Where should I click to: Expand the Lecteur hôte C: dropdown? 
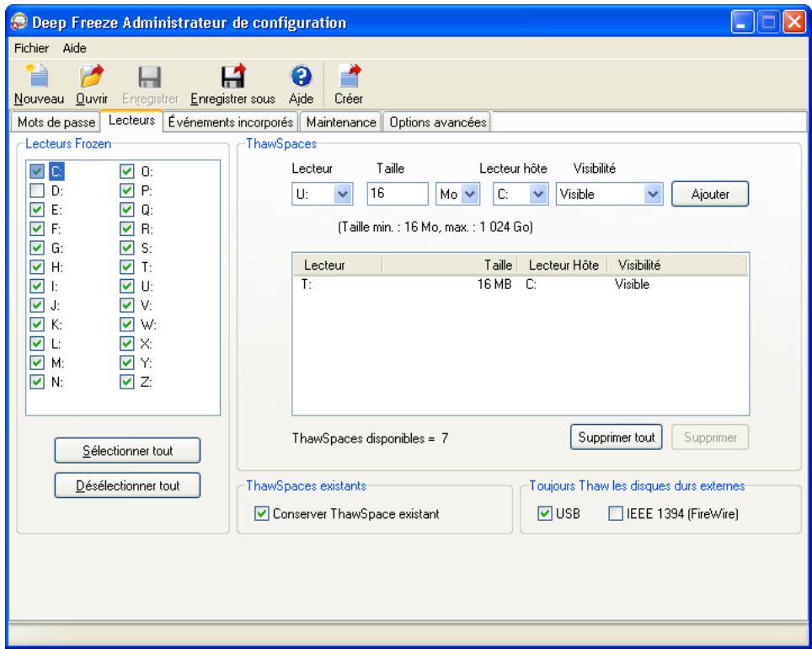tap(538, 195)
